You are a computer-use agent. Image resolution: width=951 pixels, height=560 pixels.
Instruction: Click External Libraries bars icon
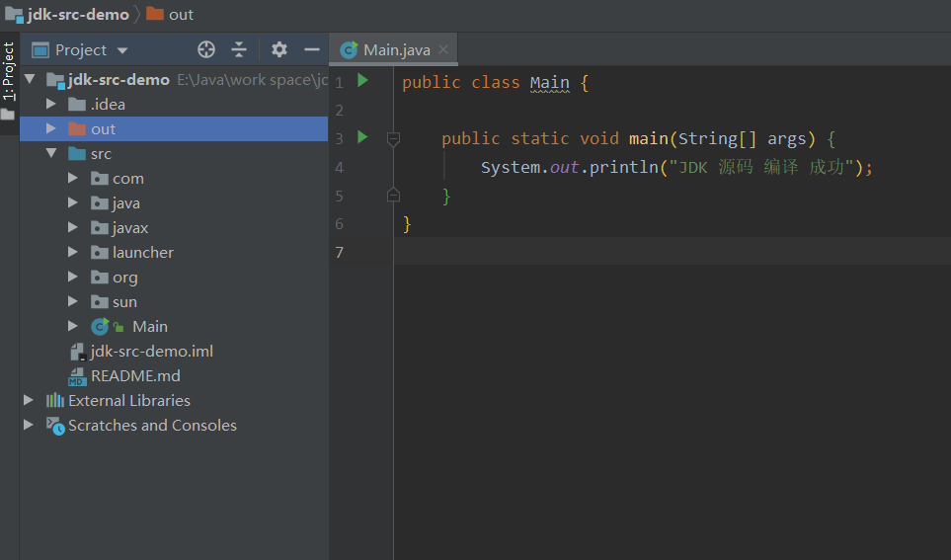point(55,400)
